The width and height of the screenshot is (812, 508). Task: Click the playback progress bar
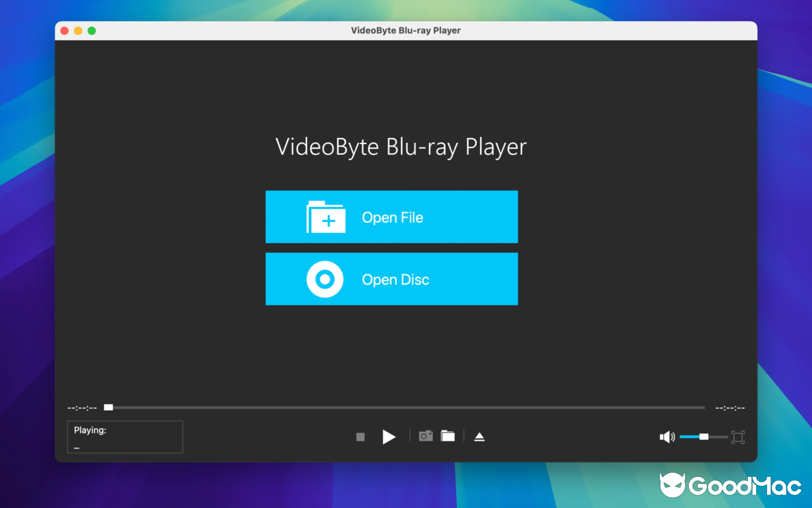point(406,407)
